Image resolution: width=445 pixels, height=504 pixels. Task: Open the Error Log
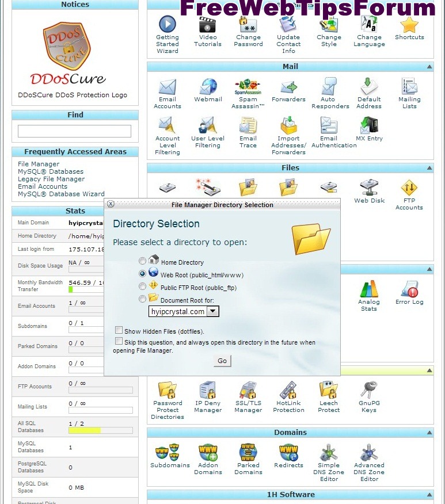[409, 289]
